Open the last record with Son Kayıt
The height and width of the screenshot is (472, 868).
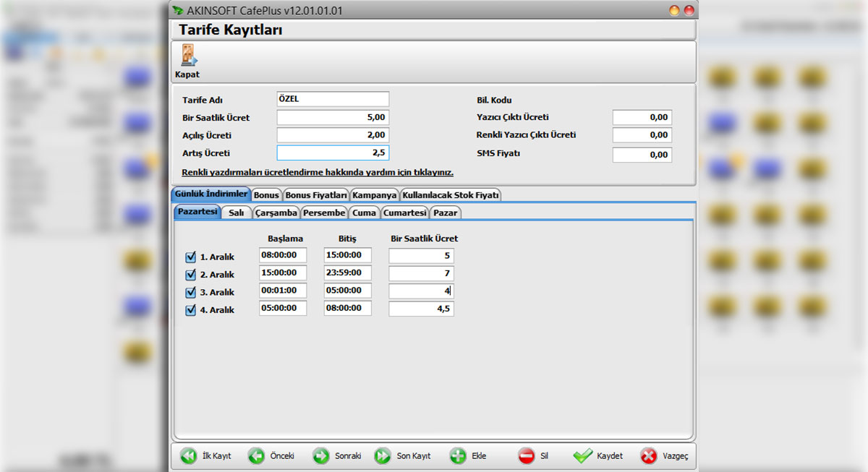(383, 456)
